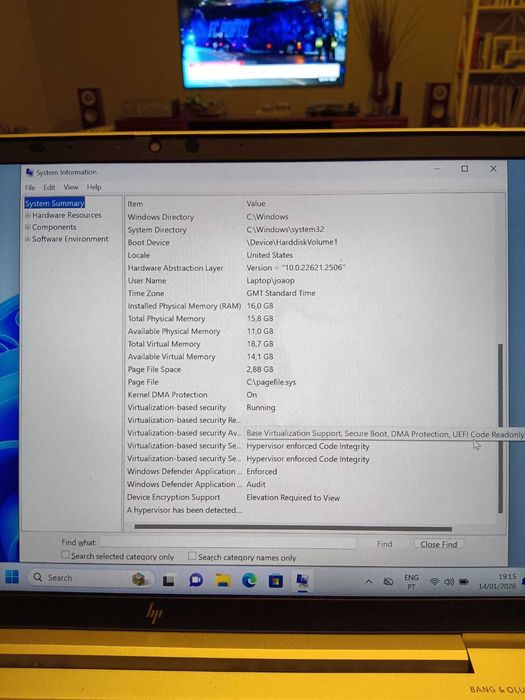
Task: Select the Total Virtual Memory row
Action: 312,344
